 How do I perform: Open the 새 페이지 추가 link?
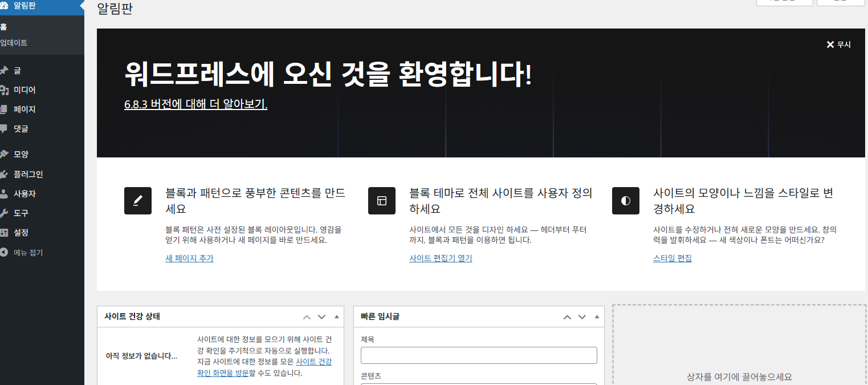189,258
